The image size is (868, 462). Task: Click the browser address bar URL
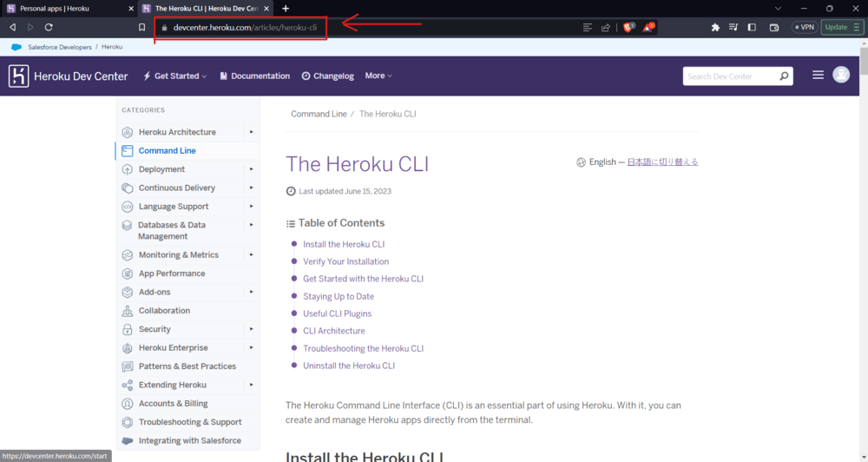[x=245, y=27]
